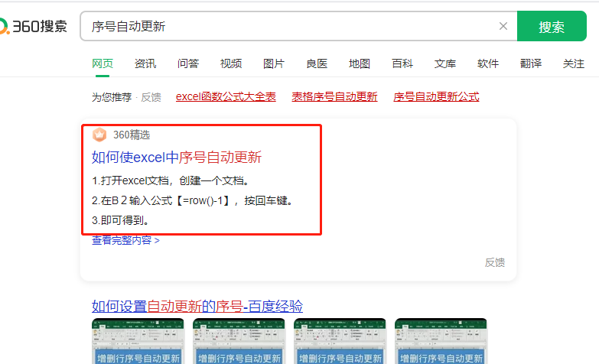
Task: Click step text 3.即可得到。
Action: (121, 220)
